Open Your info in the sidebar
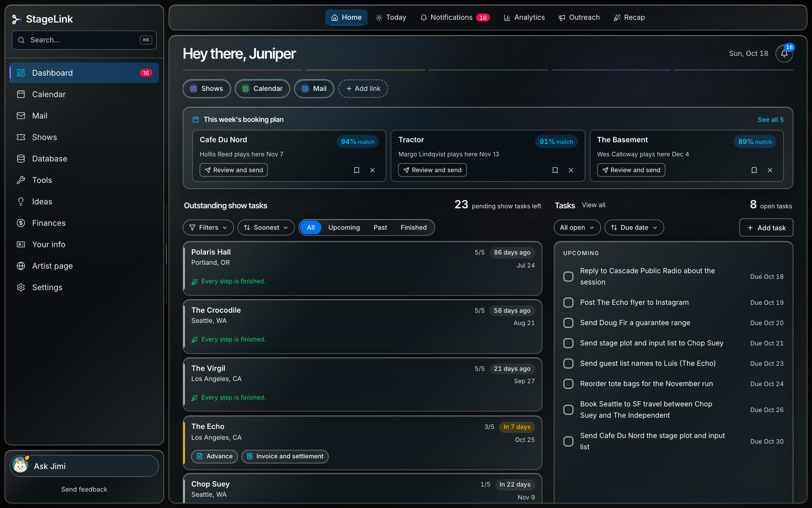812x508 pixels. [84, 244]
